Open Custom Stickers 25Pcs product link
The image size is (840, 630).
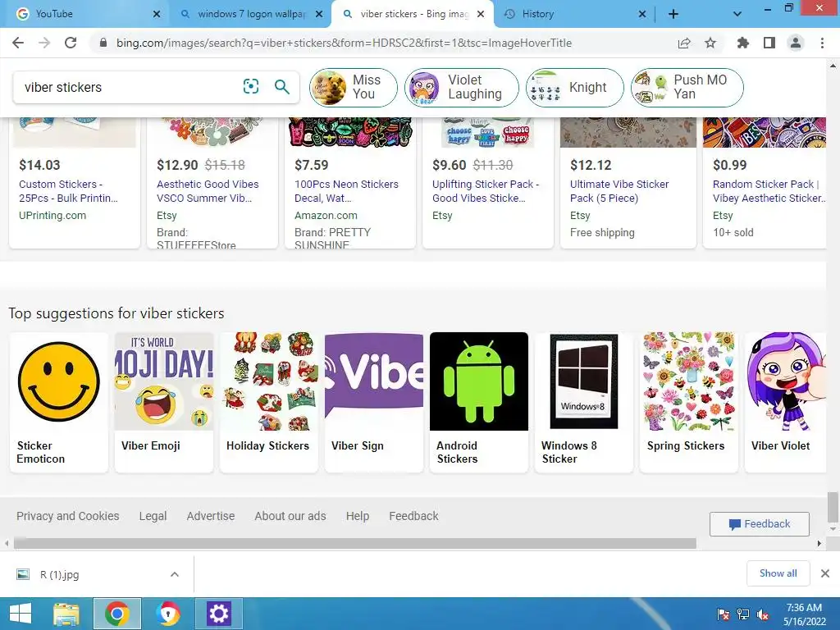pos(68,190)
